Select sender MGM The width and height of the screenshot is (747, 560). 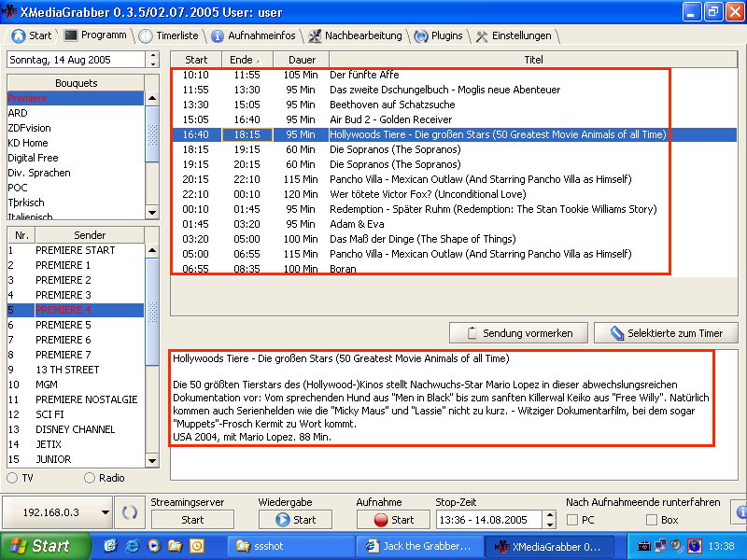[76, 385]
